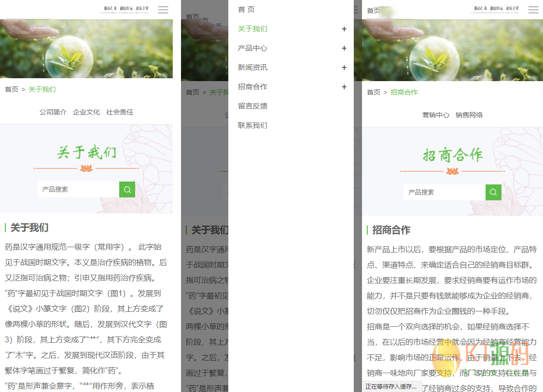Select 关于我们 in the slide-out menu

tap(252, 29)
